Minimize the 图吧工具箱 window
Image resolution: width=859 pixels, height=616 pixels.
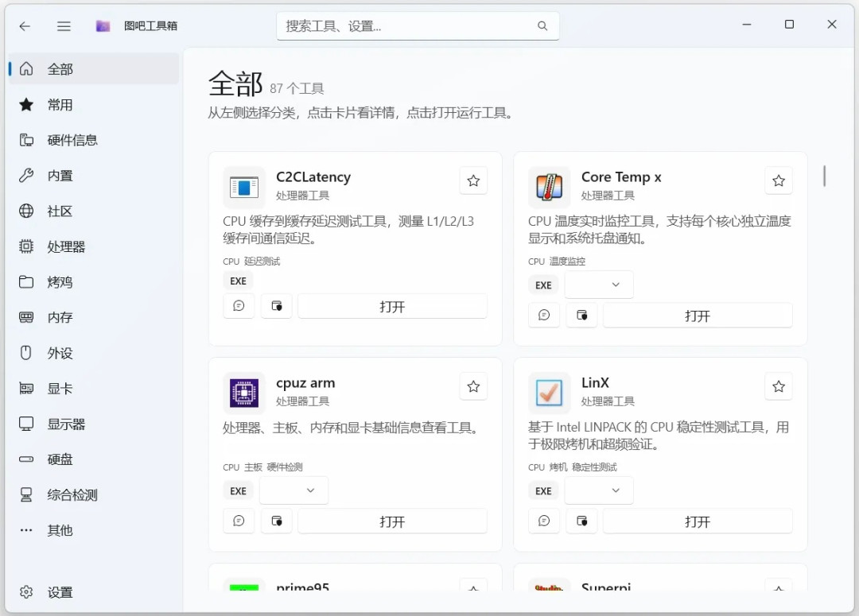tap(747, 25)
